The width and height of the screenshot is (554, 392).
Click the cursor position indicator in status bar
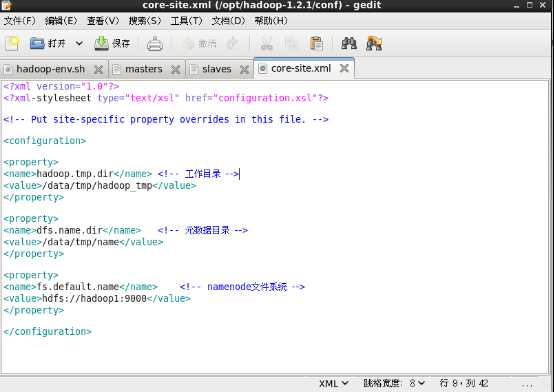click(464, 383)
